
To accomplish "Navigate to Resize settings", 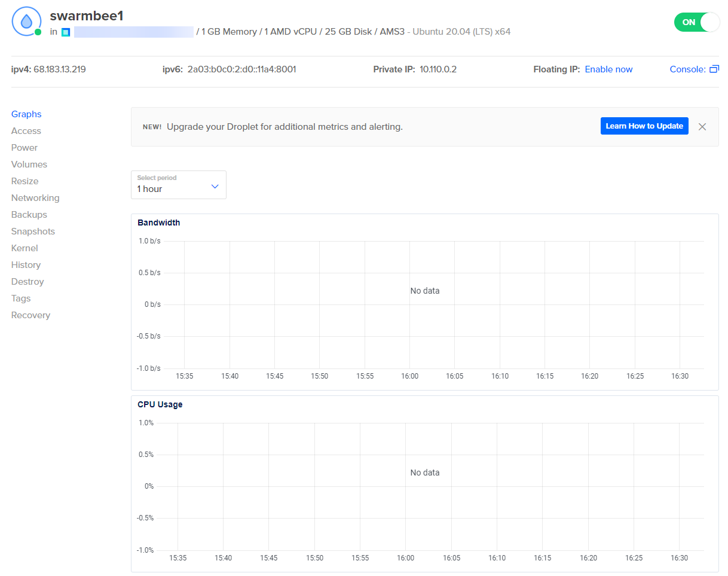I will pyautogui.click(x=25, y=181).
